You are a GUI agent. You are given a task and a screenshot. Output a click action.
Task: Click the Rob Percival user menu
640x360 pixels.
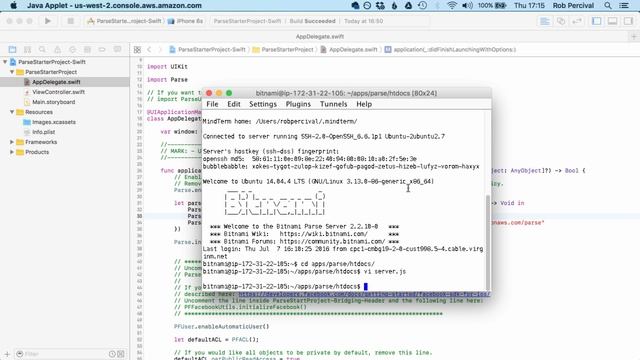(x=573, y=5)
